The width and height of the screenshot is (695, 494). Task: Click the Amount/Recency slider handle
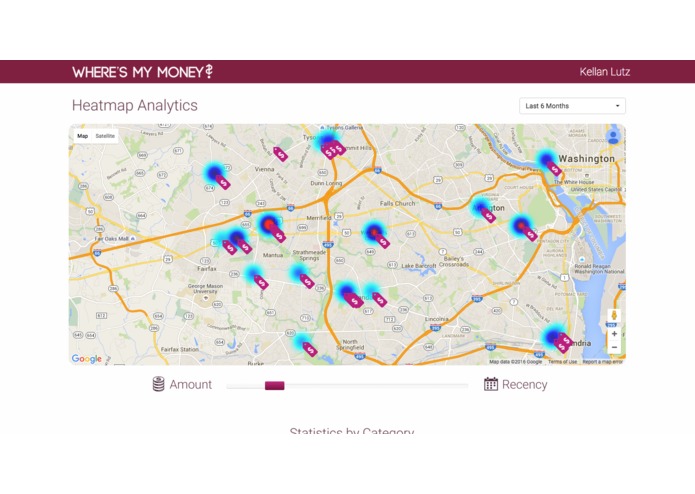point(274,386)
